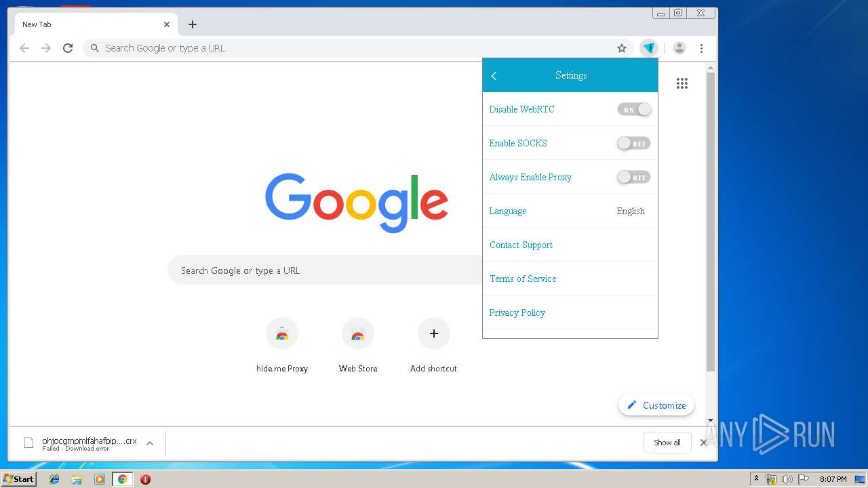
Task: Go back from Settings panel
Action: [x=494, y=76]
